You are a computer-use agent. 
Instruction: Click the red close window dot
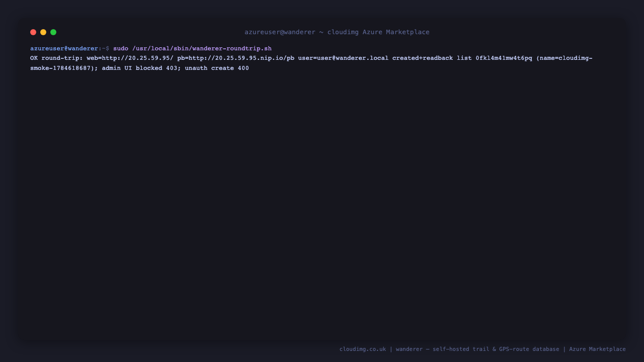pyautogui.click(x=33, y=32)
